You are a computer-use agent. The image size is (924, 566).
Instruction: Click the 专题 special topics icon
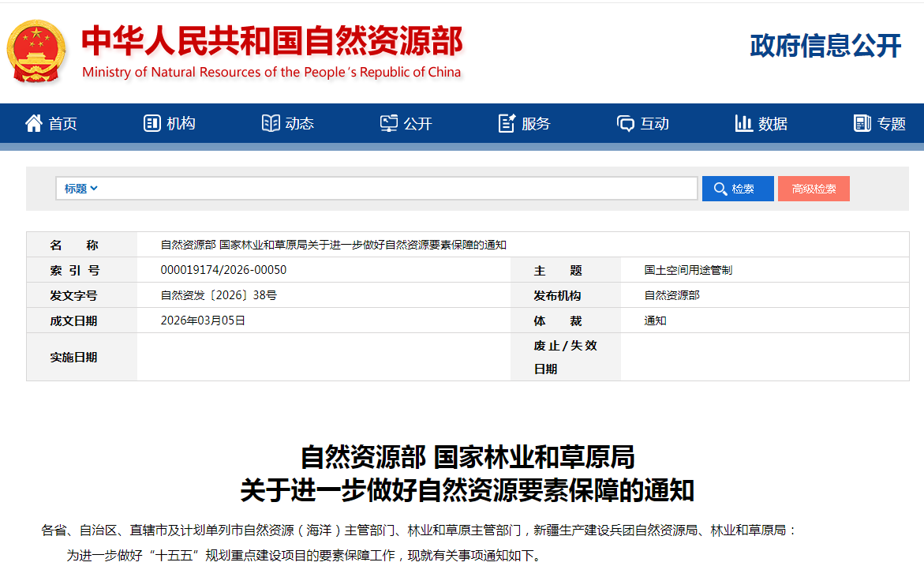(862, 123)
